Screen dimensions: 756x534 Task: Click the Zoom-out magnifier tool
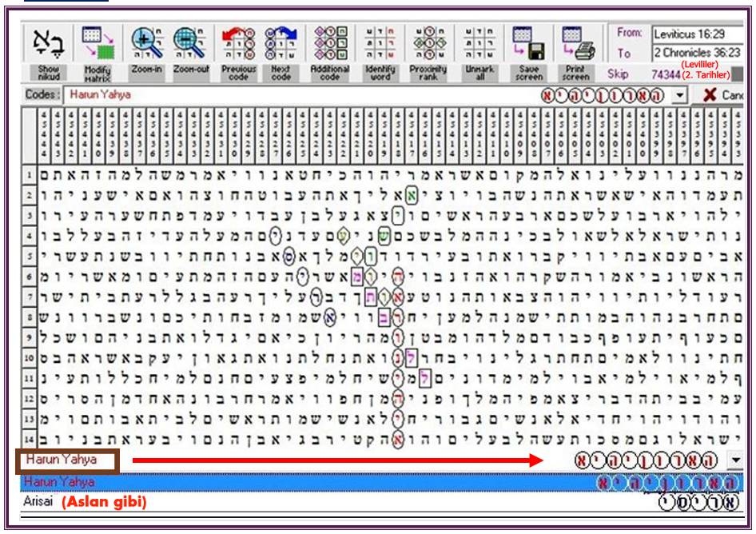(x=191, y=53)
